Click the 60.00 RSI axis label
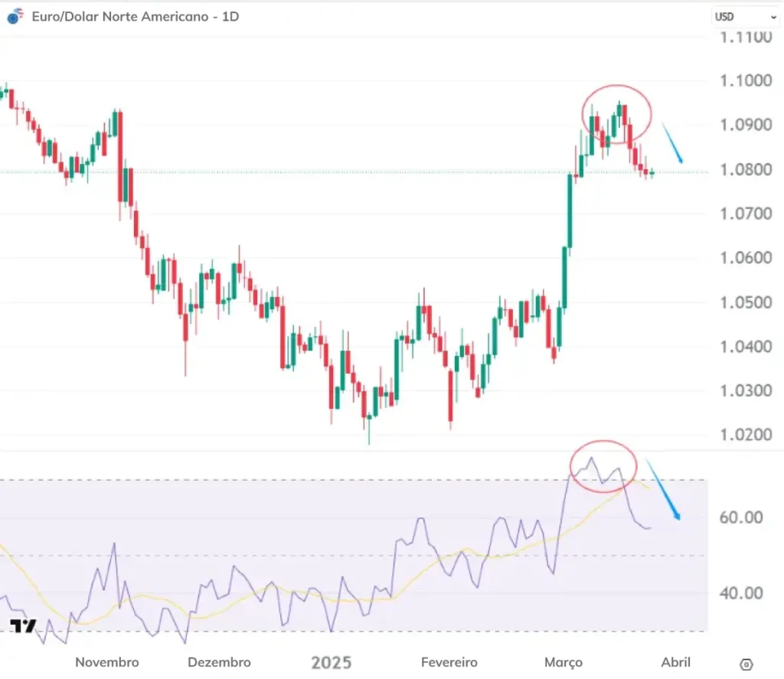Screen dimensions: 784x679 tap(741, 517)
